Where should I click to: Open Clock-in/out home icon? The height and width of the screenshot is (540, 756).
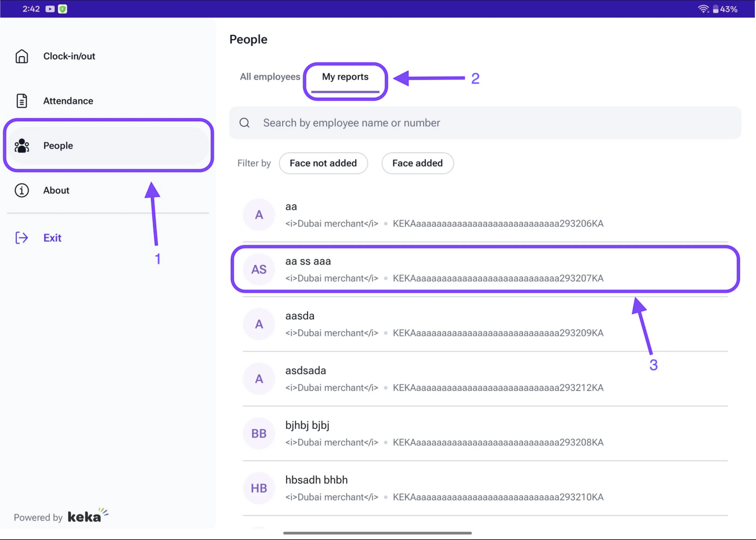click(x=22, y=56)
